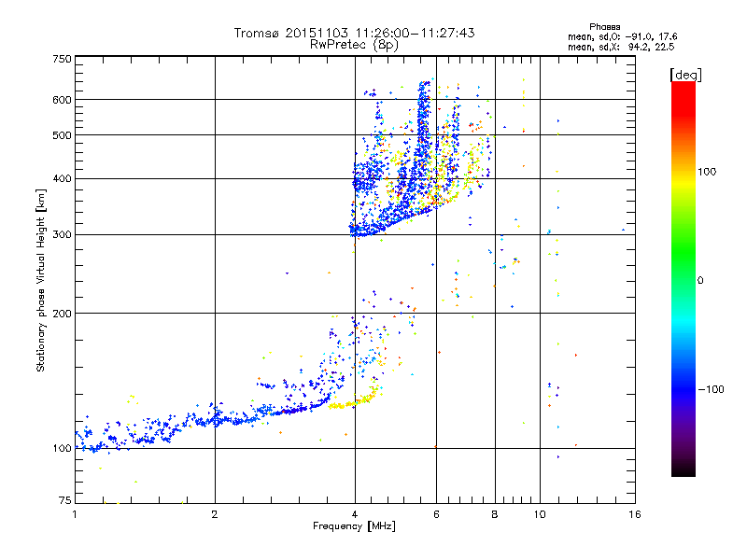Viewport: 747px width, 560px height.
Task: Click the title "Tromsø 20151103 11:26:00-11:27:43"
Action: 354,33
